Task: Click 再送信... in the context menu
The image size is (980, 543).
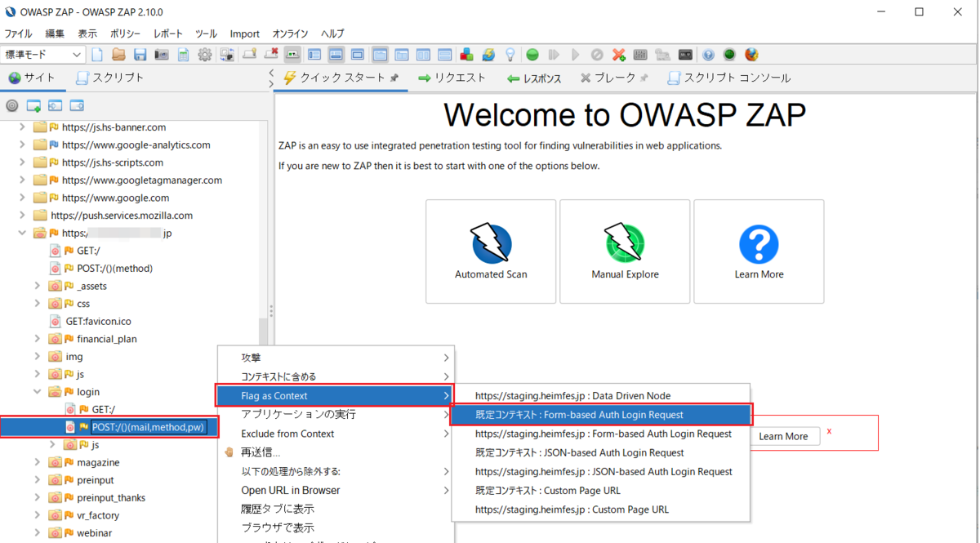Action: point(336,452)
